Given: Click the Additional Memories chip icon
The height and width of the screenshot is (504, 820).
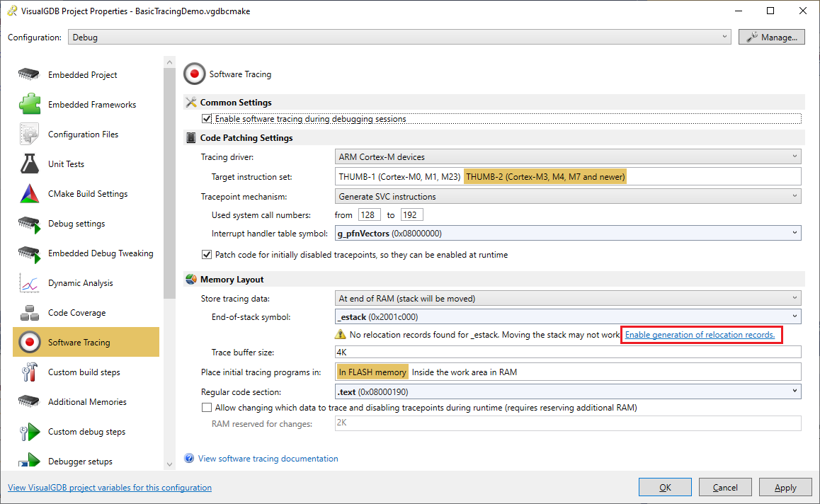Looking at the screenshot, I should (29, 401).
